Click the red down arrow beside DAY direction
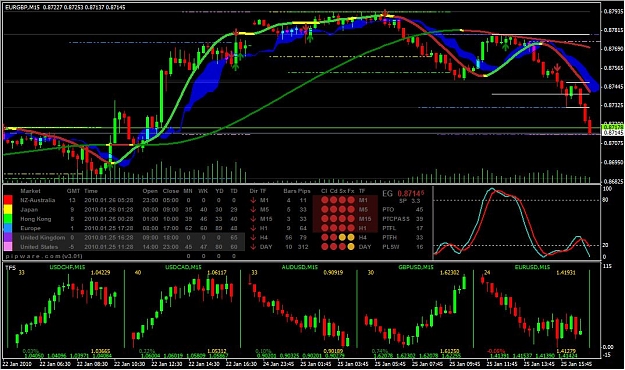The height and width of the screenshot is (370, 625). click(x=253, y=247)
